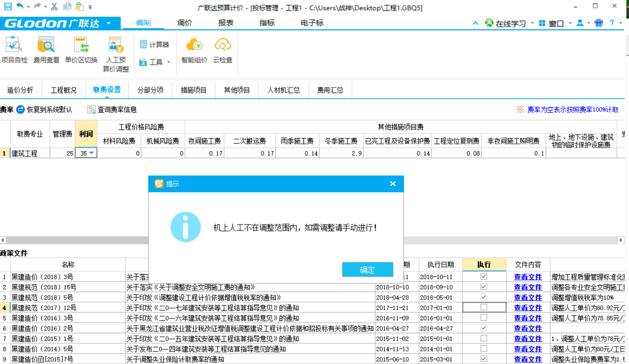This screenshot has width=629, height=364.
Task: Click 查询费率信息 rate query icon
Action: [x=91, y=110]
